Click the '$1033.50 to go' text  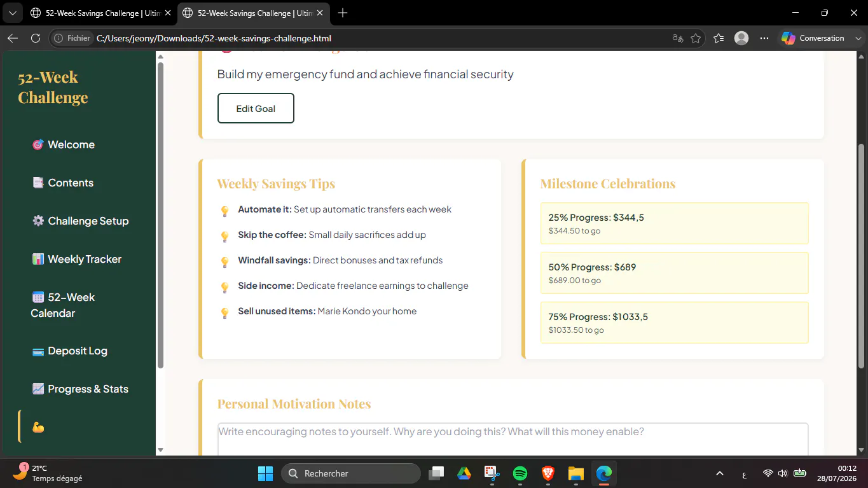click(576, 330)
